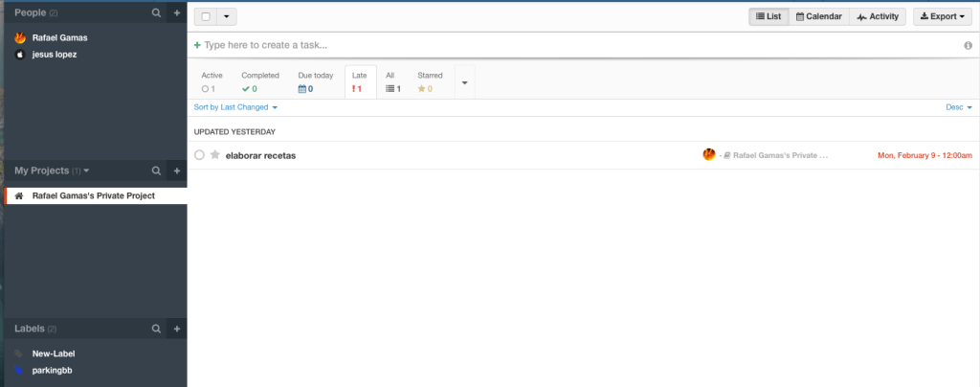Screen dimensions: 980x387
Task: Add a new label with plus icon
Action: (x=176, y=329)
